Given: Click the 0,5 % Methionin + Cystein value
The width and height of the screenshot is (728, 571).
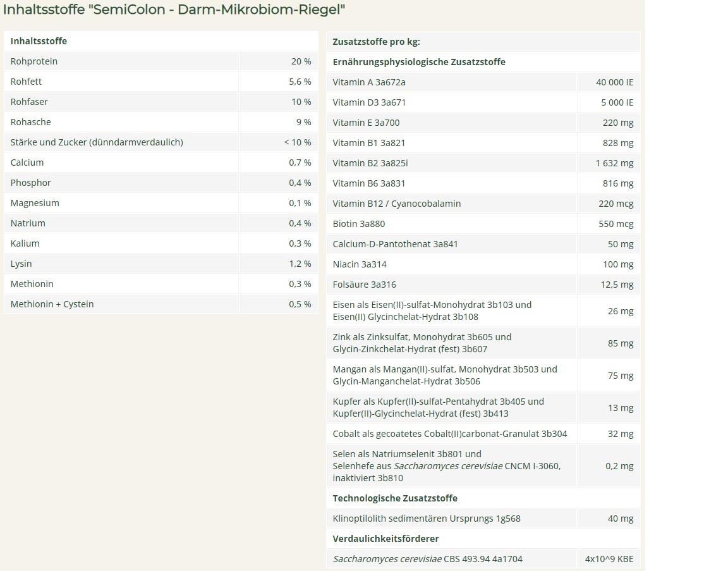Looking at the screenshot, I should click(300, 304).
